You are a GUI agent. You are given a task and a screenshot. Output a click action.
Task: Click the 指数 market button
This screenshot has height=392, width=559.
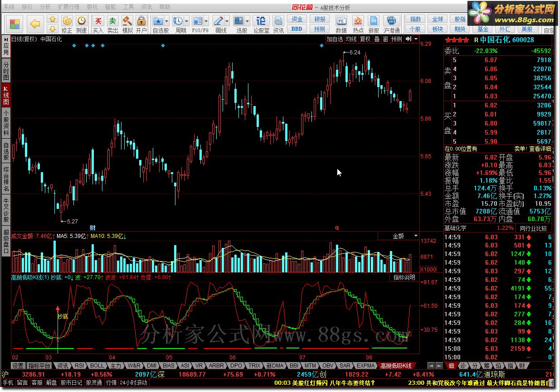(415, 19)
